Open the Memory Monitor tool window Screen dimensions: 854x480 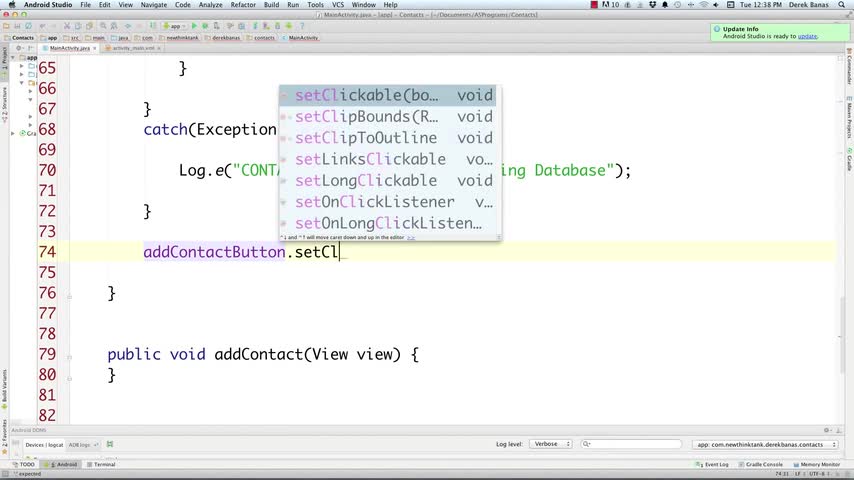tap(816, 464)
